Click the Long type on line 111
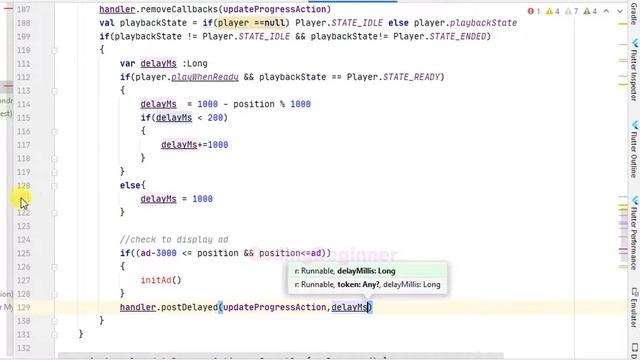Image resolution: width=640 pixels, height=360 pixels. (x=197, y=64)
